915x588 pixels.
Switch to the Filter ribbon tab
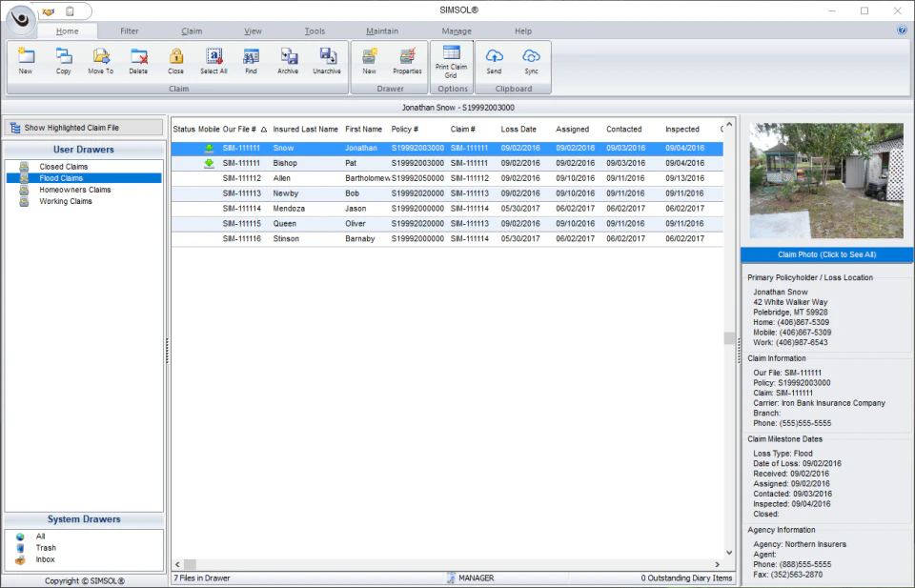point(129,30)
